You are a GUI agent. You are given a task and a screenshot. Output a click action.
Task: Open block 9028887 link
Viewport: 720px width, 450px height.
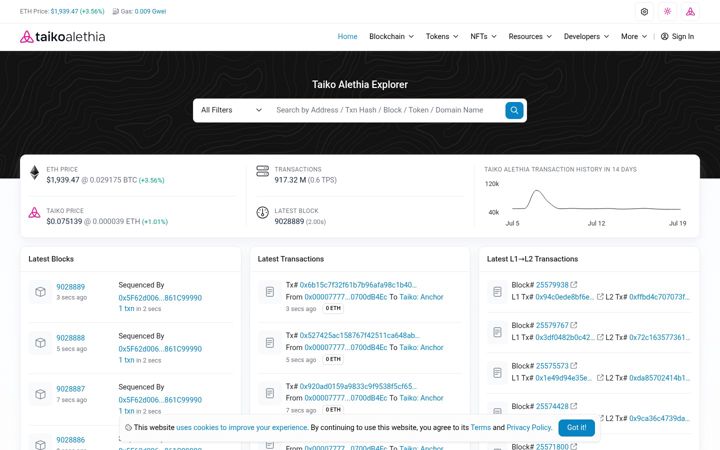point(70,389)
